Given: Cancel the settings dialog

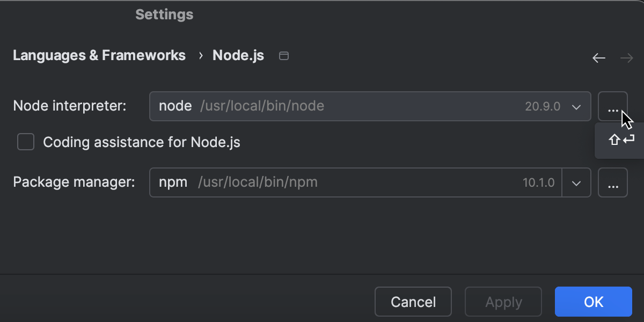Looking at the screenshot, I should point(413,302).
